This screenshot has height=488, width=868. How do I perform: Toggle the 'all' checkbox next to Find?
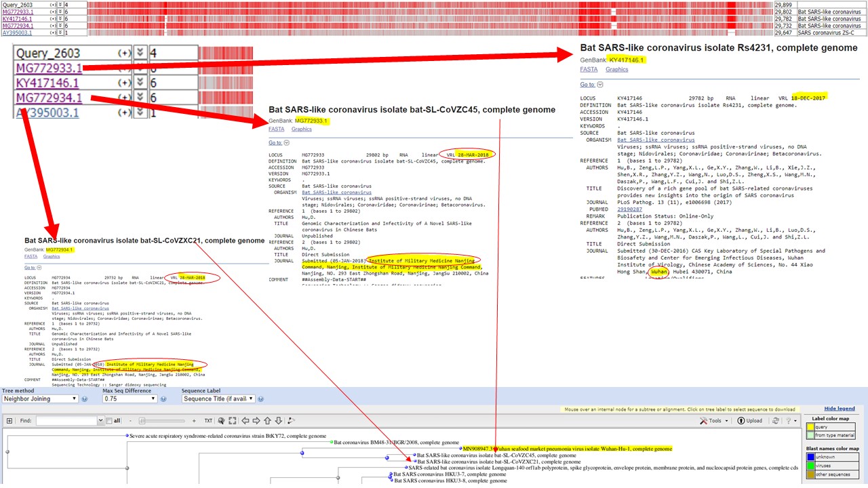click(x=110, y=421)
